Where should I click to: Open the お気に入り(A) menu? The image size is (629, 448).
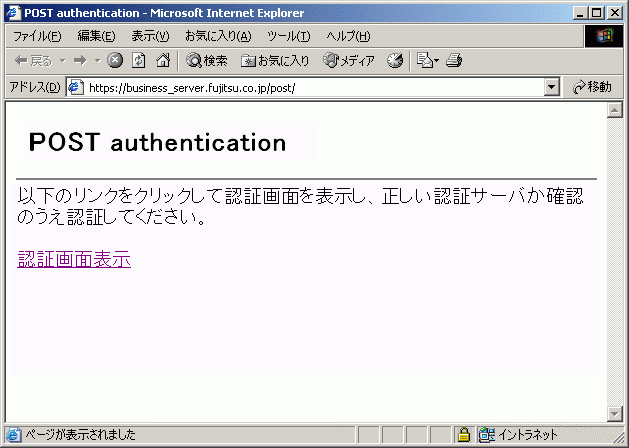(218, 36)
